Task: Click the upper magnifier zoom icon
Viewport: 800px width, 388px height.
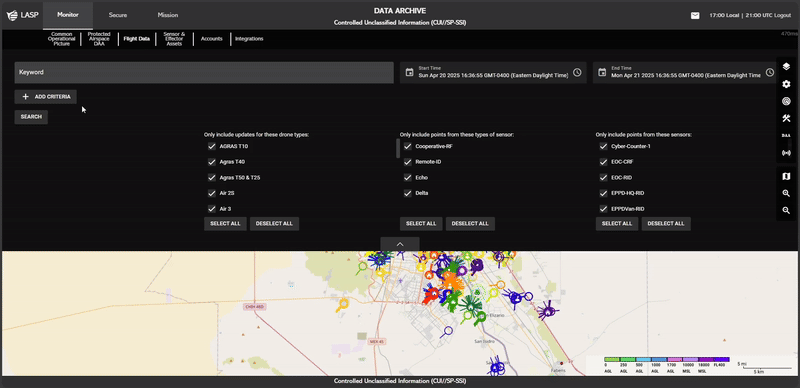Action: point(786,193)
